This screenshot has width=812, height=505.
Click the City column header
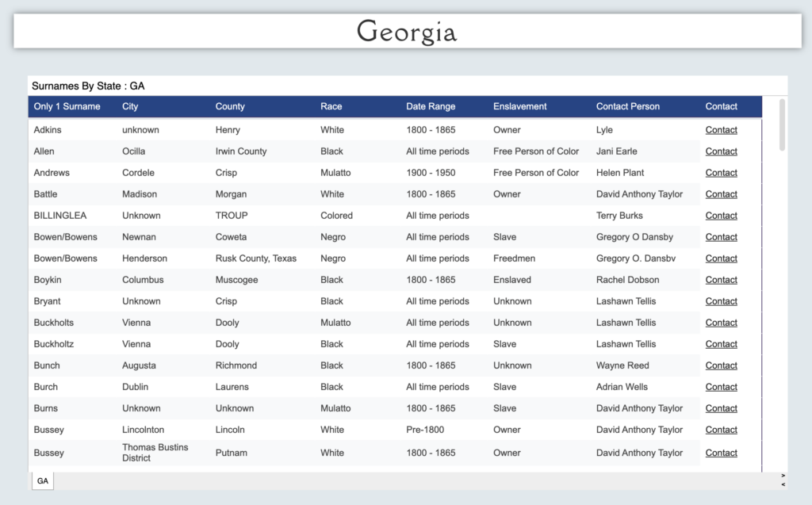[x=130, y=106]
